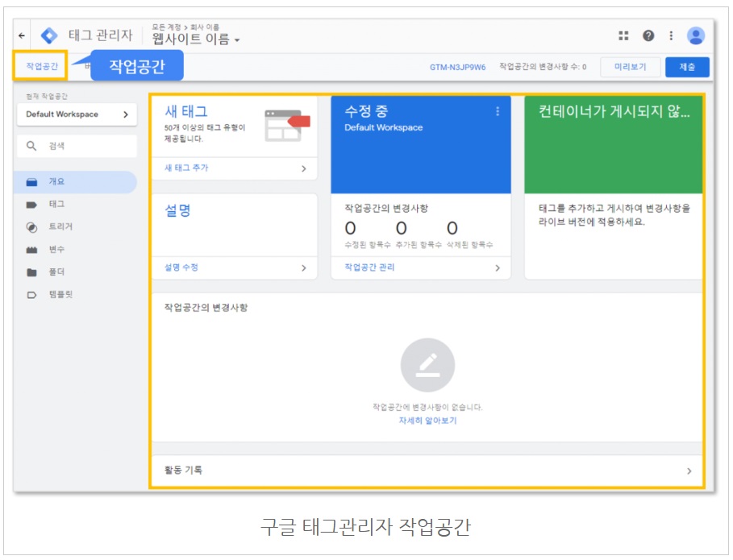
Task: Open the 웹사이트 이름 container dropdown
Action: [195, 39]
